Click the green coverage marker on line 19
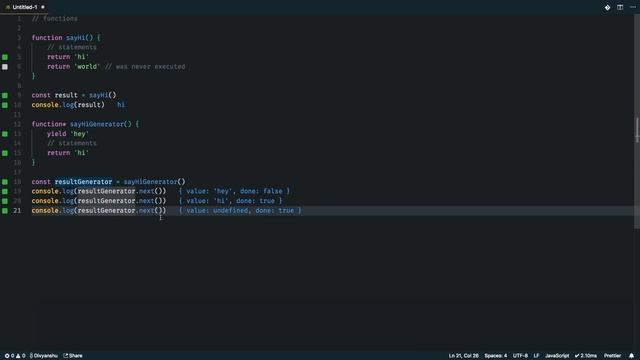640x360 pixels. [x=5, y=191]
